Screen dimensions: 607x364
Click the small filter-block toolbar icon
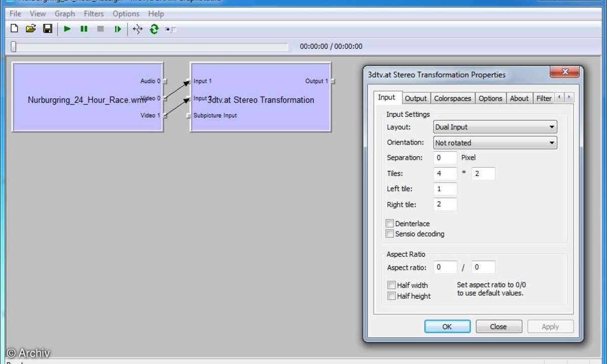point(171,29)
